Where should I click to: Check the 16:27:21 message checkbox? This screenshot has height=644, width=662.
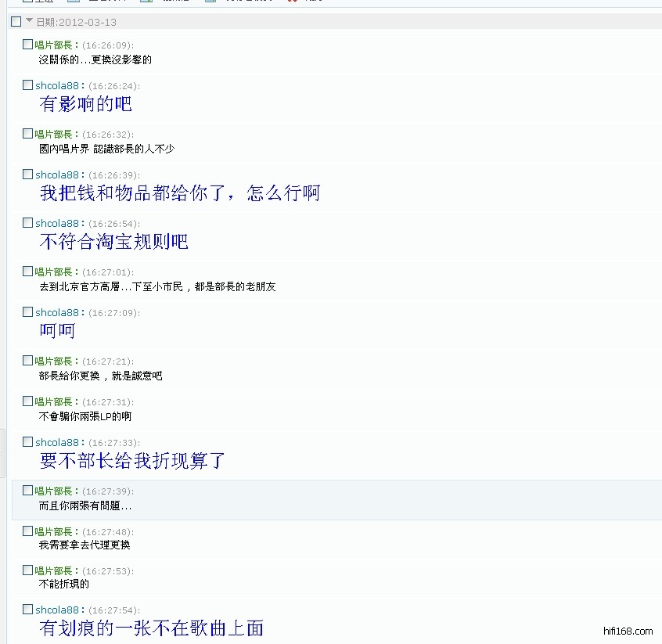[x=28, y=361]
